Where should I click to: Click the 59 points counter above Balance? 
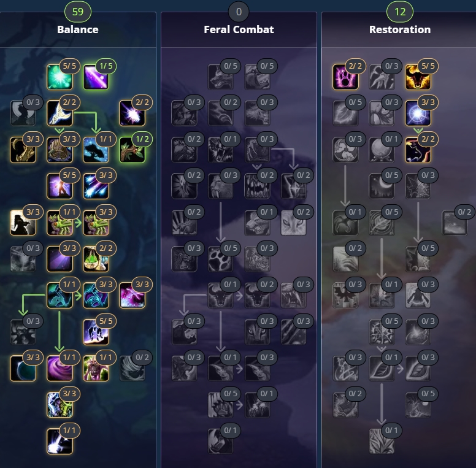pos(78,12)
